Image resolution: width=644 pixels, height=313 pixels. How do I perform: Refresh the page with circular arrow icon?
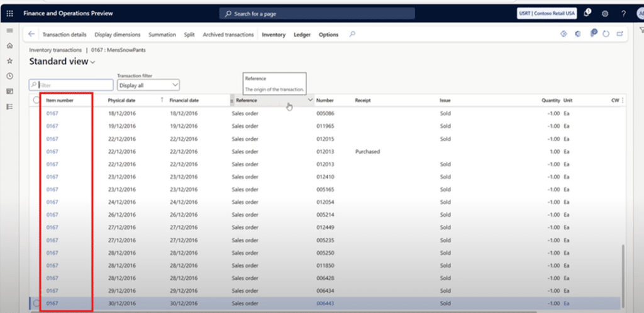point(606,34)
